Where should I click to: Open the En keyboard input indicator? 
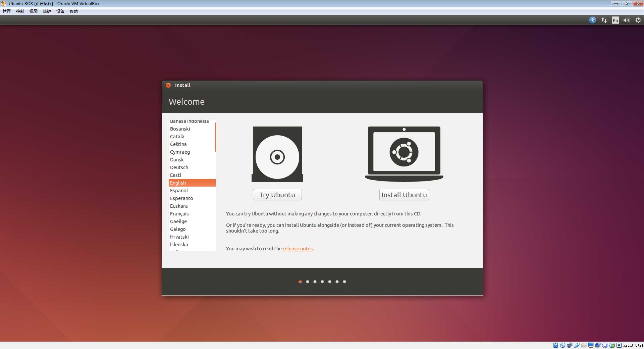click(615, 20)
